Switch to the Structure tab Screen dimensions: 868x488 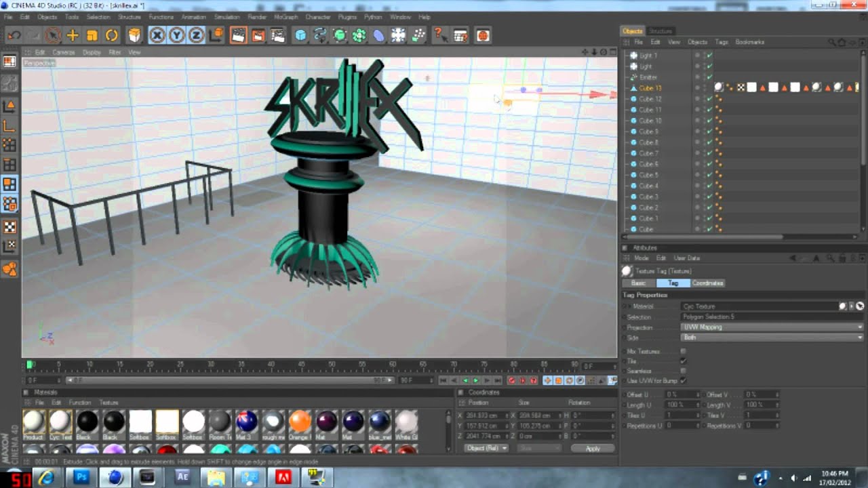[x=660, y=31]
